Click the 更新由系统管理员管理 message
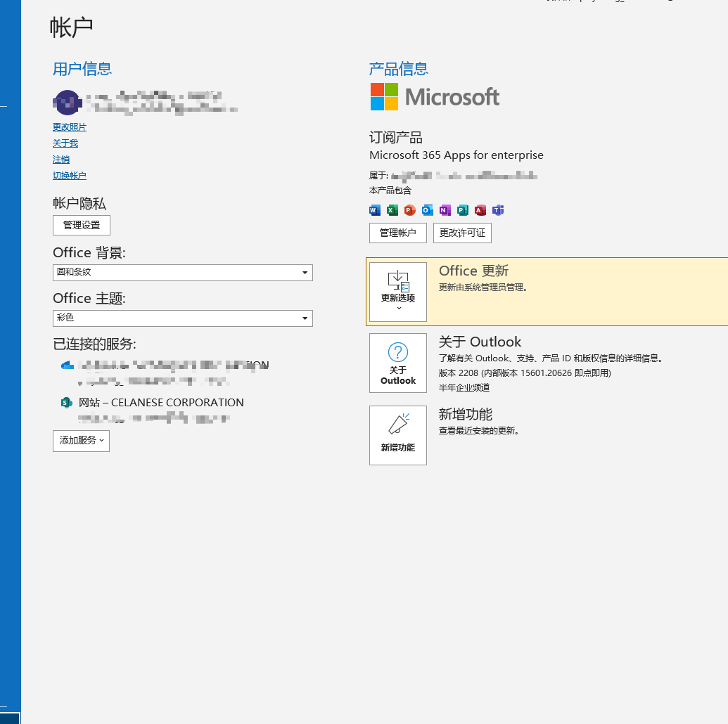 (x=483, y=287)
